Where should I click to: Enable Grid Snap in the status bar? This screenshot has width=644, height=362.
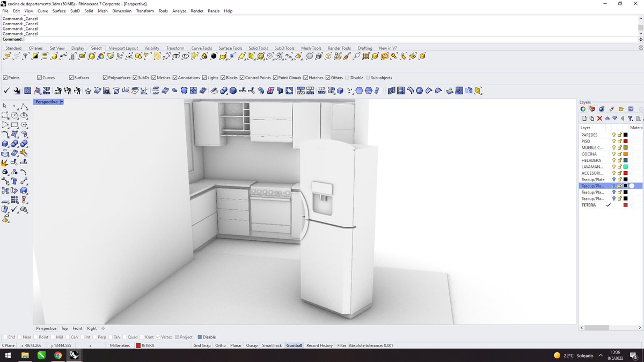coord(202,345)
